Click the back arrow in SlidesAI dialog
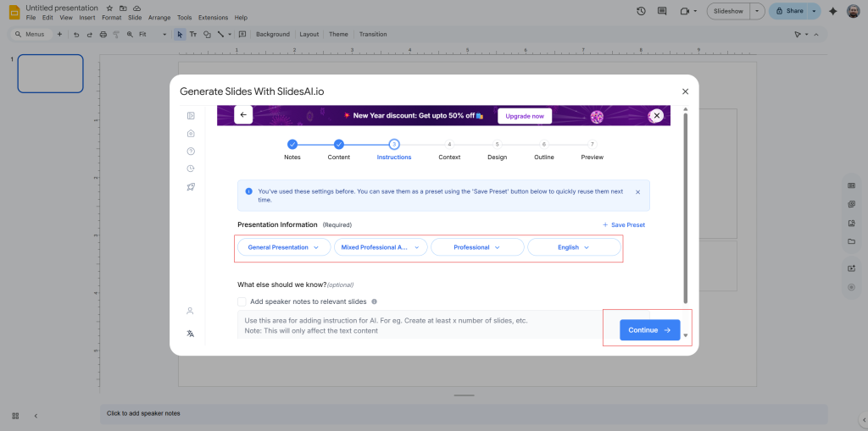The height and width of the screenshot is (431, 868). point(243,114)
